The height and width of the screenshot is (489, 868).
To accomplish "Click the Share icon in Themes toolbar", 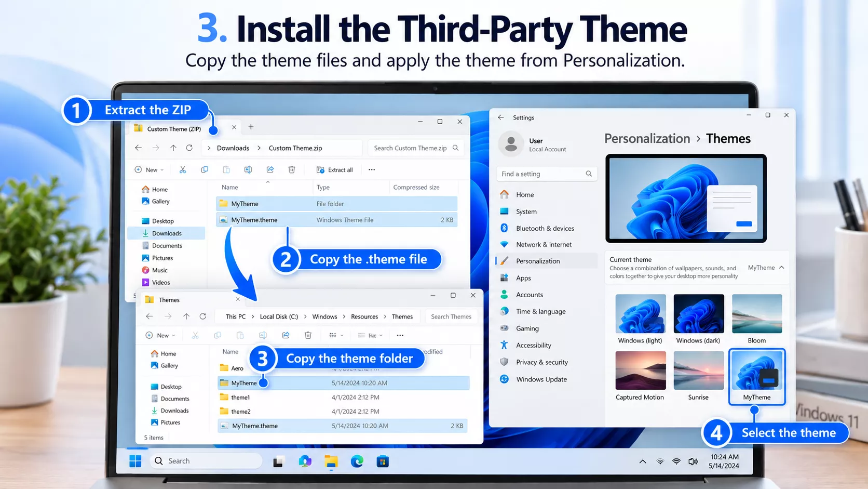I will click(286, 335).
